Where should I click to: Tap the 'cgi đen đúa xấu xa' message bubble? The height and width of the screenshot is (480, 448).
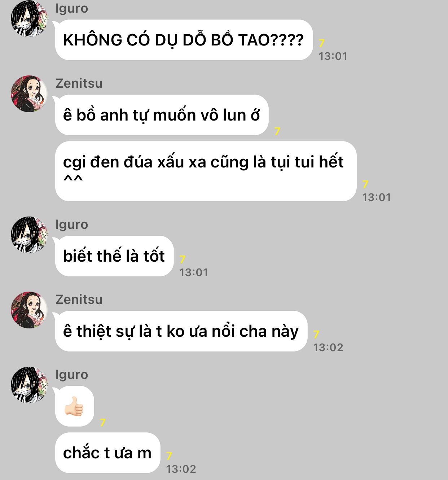206,171
